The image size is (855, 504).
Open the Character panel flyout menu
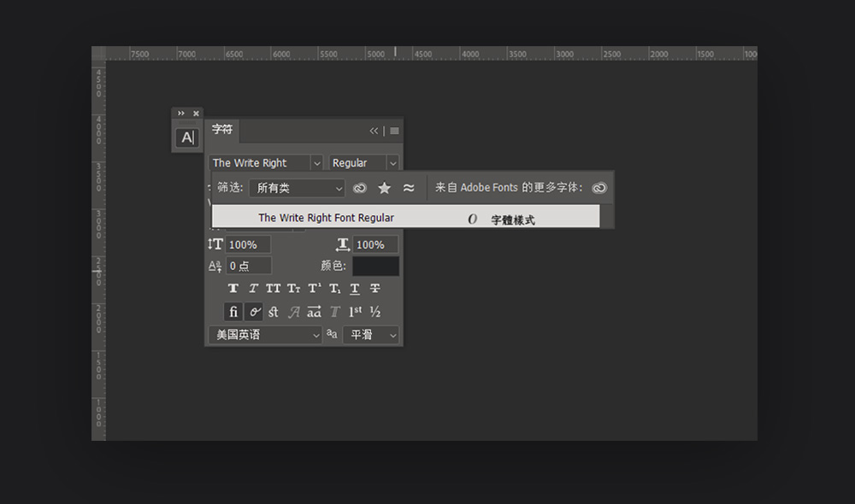click(x=394, y=131)
